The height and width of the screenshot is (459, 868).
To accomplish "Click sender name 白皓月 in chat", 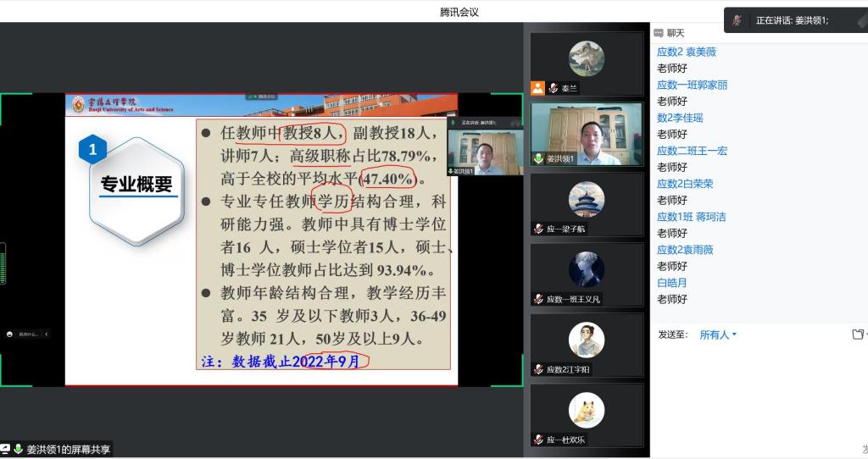I will pyautogui.click(x=671, y=283).
